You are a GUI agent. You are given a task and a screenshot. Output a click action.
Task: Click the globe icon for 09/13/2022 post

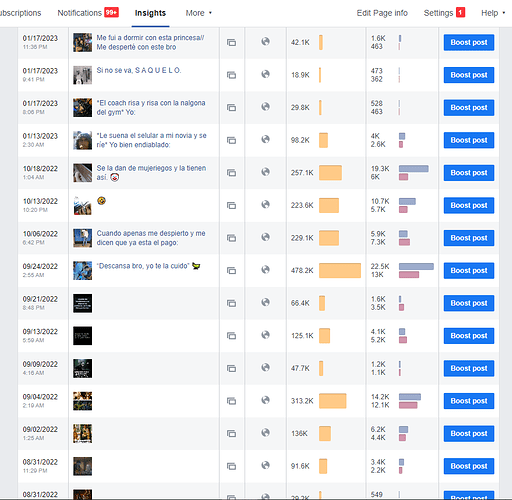[265, 335]
